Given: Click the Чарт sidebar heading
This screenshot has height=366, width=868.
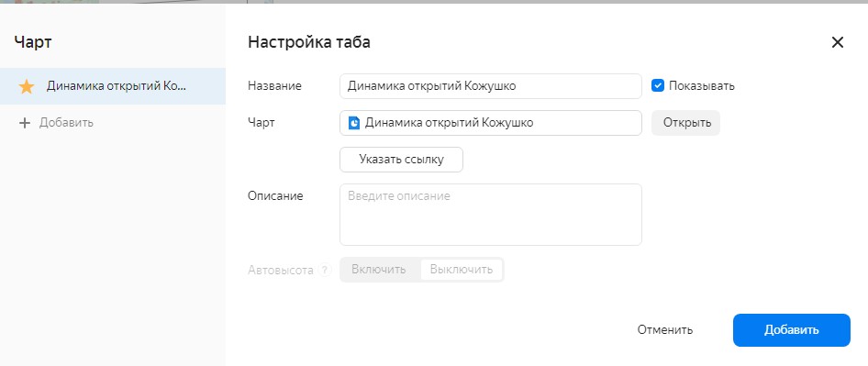Looking at the screenshot, I should pyautogui.click(x=33, y=42).
